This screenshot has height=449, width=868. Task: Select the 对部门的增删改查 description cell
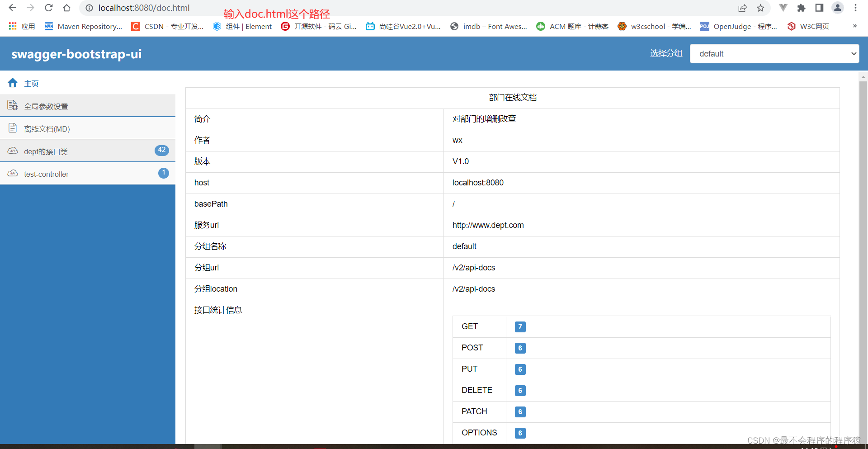(x=642, y=119)
